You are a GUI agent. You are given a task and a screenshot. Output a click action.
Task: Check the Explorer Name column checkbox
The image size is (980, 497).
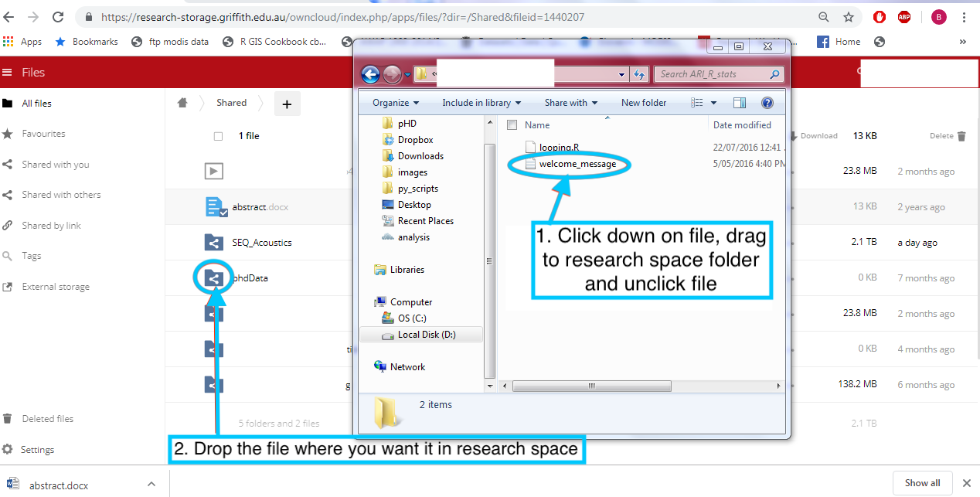click(x=512, y=124)
